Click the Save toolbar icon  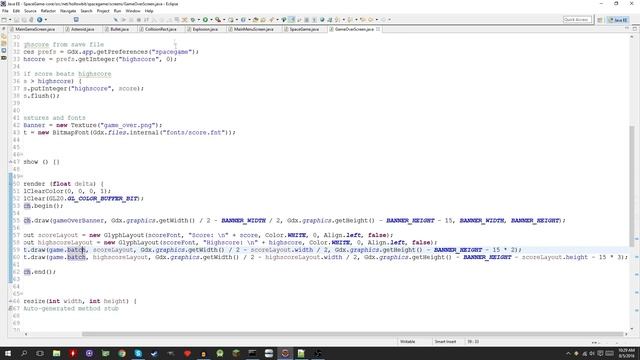click(17, 20)
